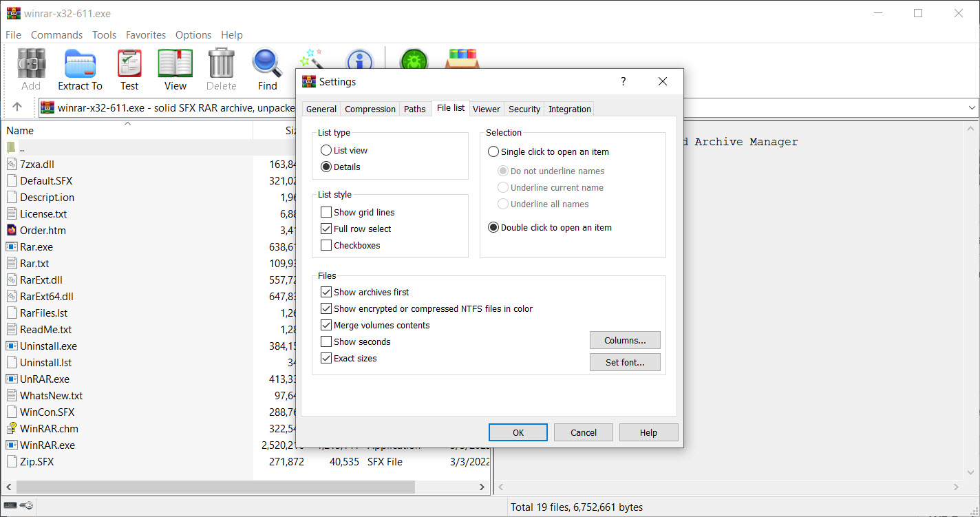This screenshot has height=517, width=980.
Task: Click the blue Info toolbar icon
Action: tap(359, 60)
